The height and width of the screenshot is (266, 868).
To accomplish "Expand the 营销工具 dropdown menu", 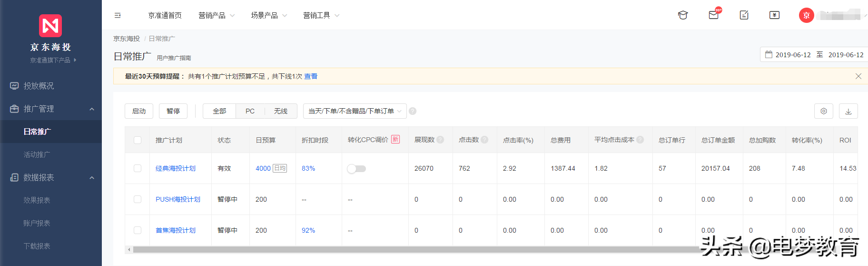I will (x=321, y=15).
